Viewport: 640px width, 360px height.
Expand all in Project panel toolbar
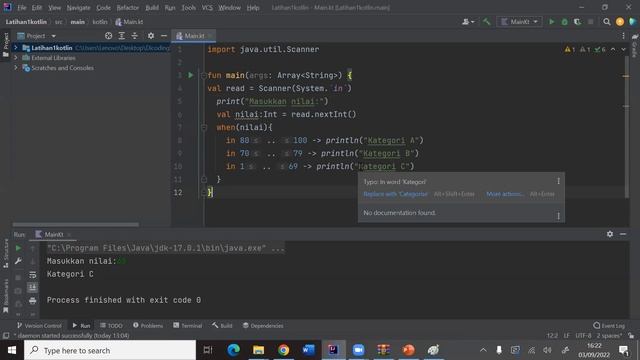[121, 36]
